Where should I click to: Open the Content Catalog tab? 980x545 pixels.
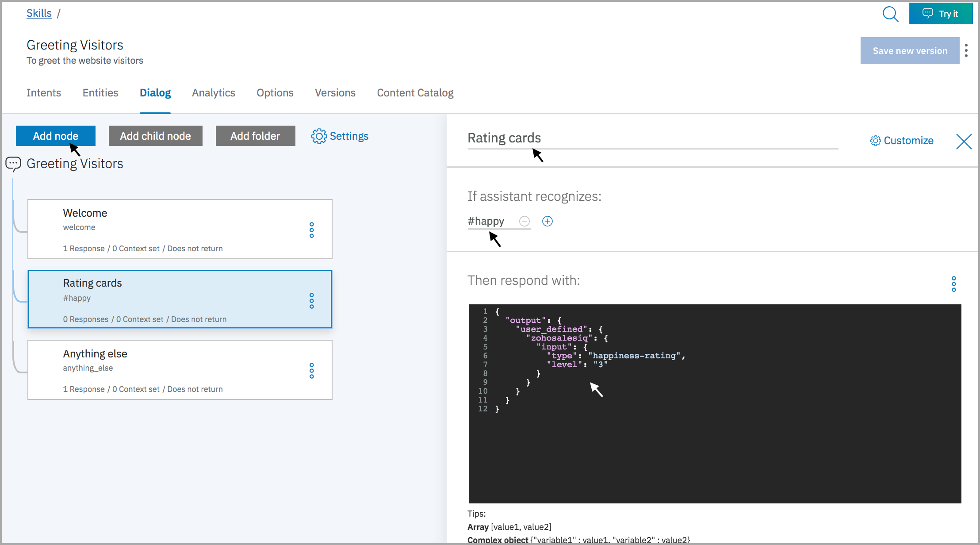pyautogui.click(x=415, y=93)
